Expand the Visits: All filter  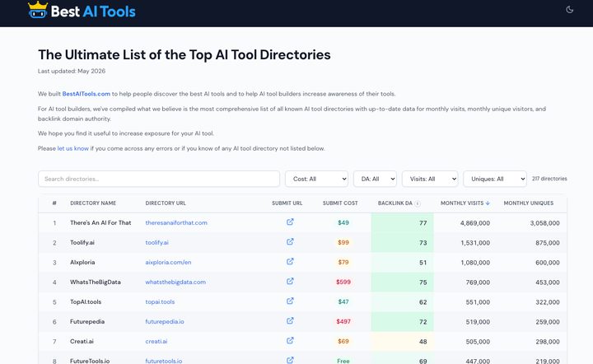coord(430,179)
